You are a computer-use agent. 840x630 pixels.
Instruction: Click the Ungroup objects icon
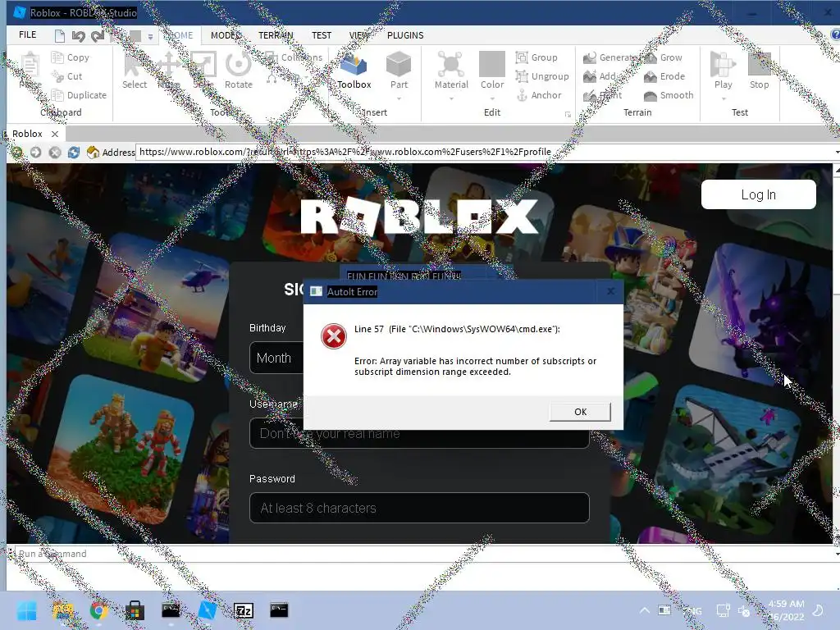[522, 76]
